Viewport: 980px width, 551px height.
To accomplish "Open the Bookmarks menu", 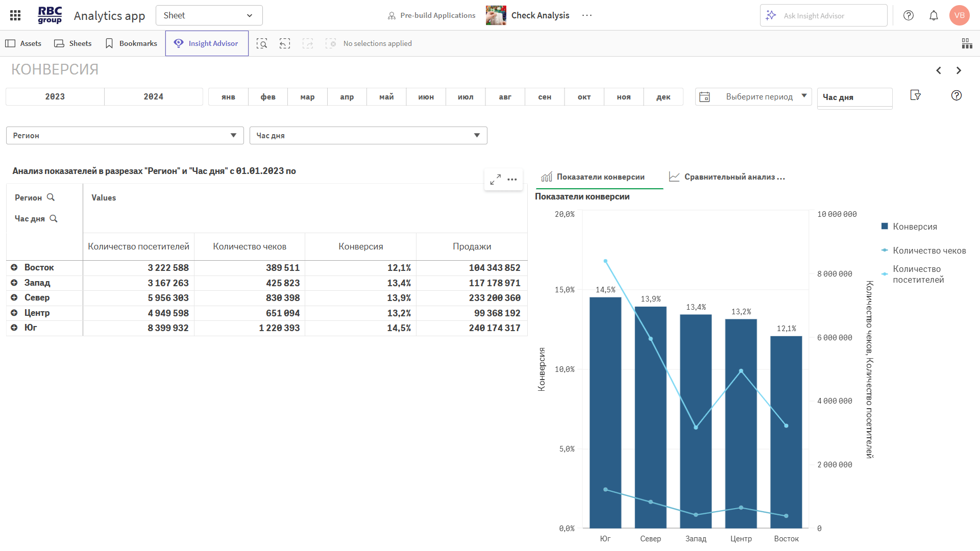I will click(x=131, y=43).
